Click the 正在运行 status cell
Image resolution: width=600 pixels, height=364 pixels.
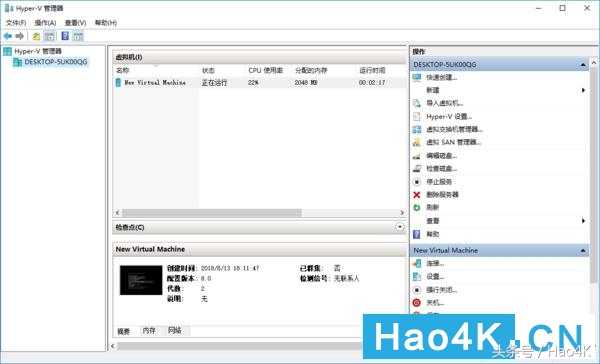coord(214,83)
